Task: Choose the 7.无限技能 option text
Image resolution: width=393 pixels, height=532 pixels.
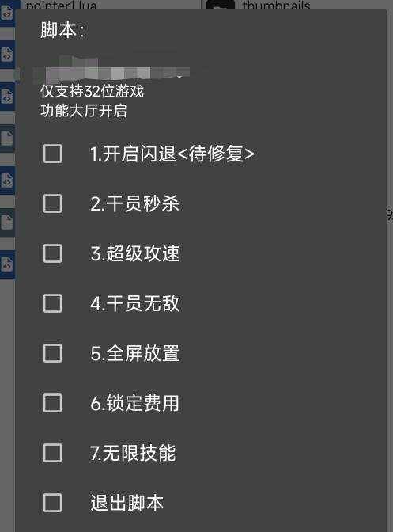Action: pyautogui.click(x=133, y=453)
